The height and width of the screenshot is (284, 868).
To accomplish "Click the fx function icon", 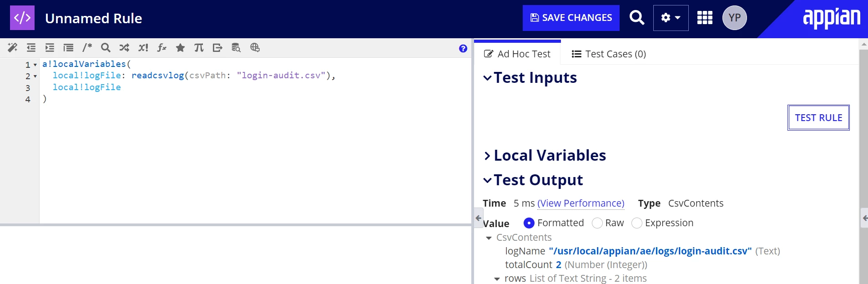I will pyautogui.click(x=161, y=48).
